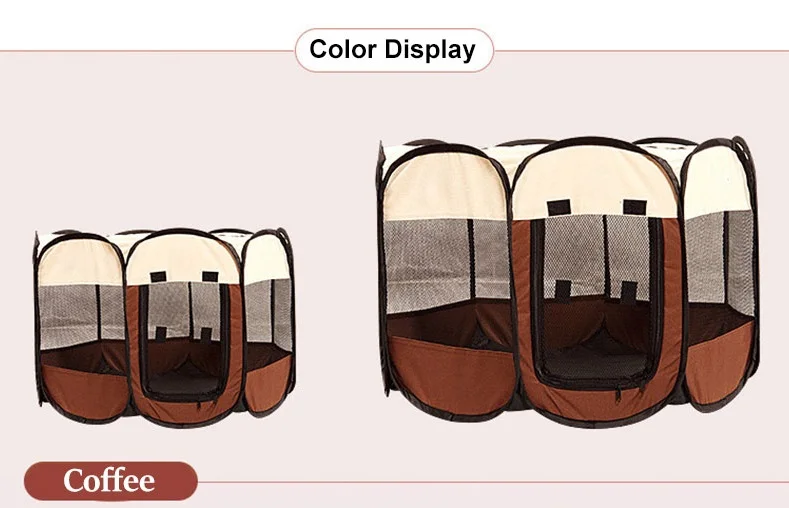Screen dimensions: 789x508
Task: Click cream panel above small playpen door
Action: tap(183, 260)
